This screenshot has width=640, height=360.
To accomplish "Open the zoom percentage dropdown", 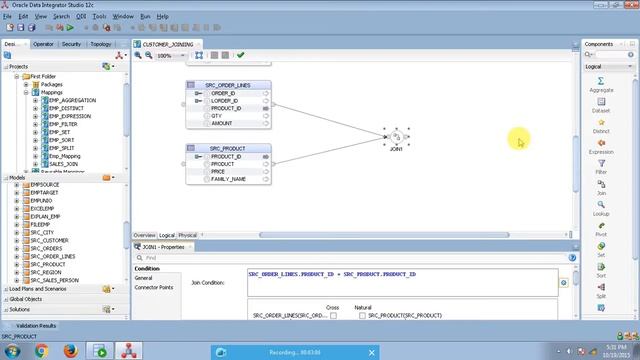I will pos(182,55).
